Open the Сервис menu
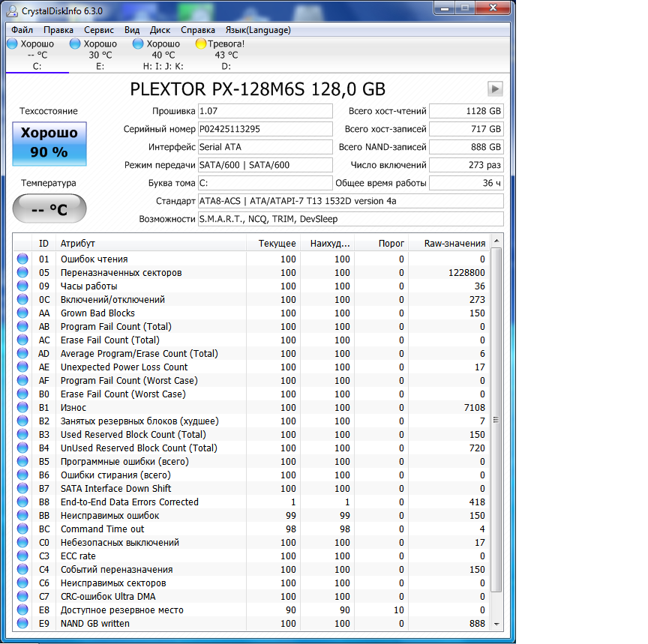648x644 pixels. pyautogui.click(x=99, y=30)
